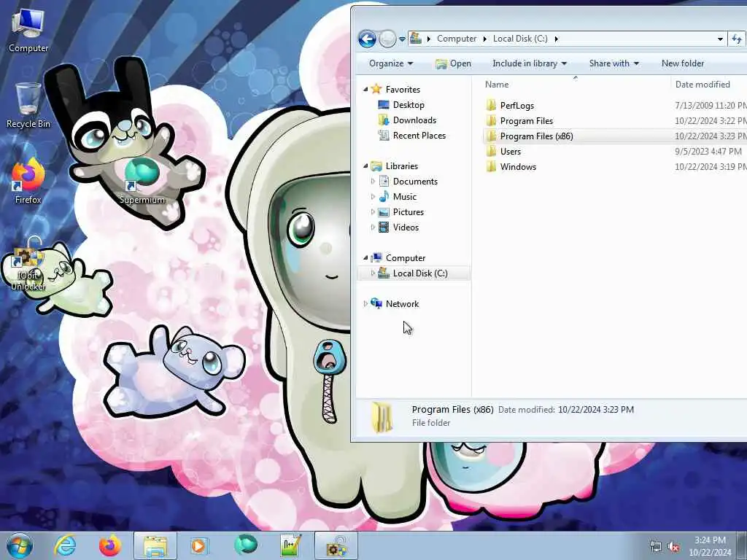
Task: Select the Windows folder
Action: coord(518,167)
